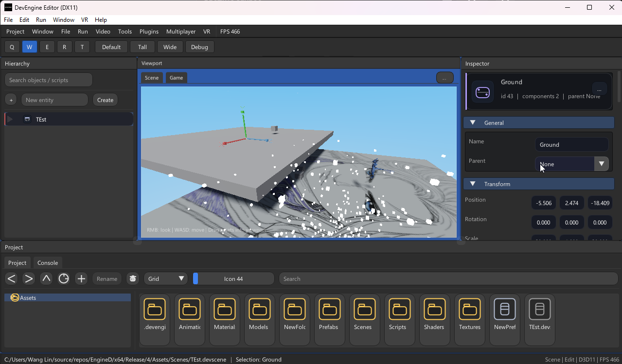This screenshot has width=622, height=364.
Task: Apply the Wide layout
Action: tap(170, 47)
